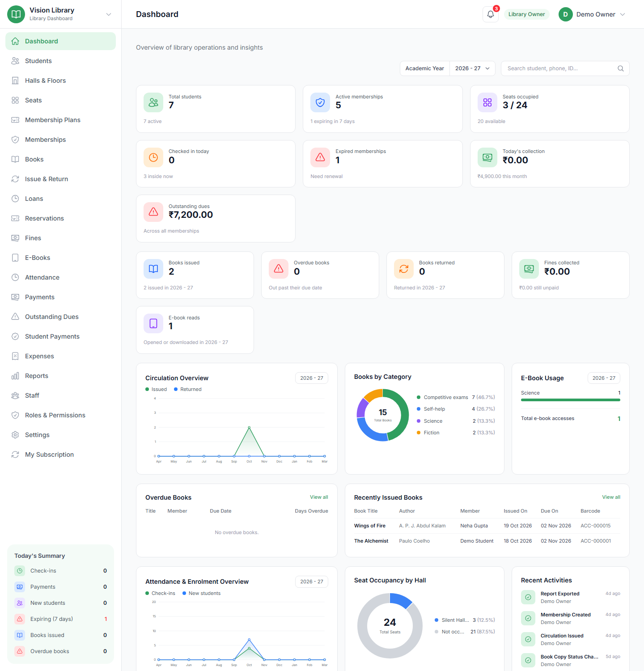Click the Issue & Return arrows icon
Image resolution: width=644 pixels, height=671 pixels.
[15, 179]
